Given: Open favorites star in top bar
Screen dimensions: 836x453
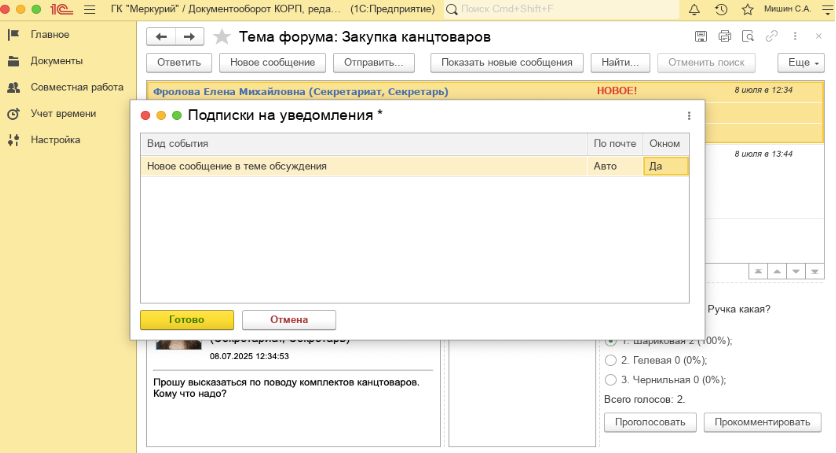Looking at the screenshot, I should coord(747,9).
